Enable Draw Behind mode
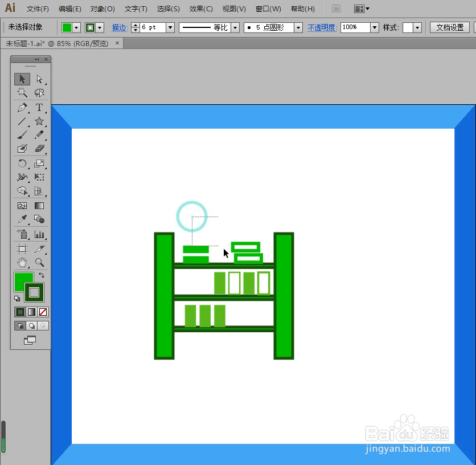This screenshot has width=476, height=465. [x=31, y=326]
